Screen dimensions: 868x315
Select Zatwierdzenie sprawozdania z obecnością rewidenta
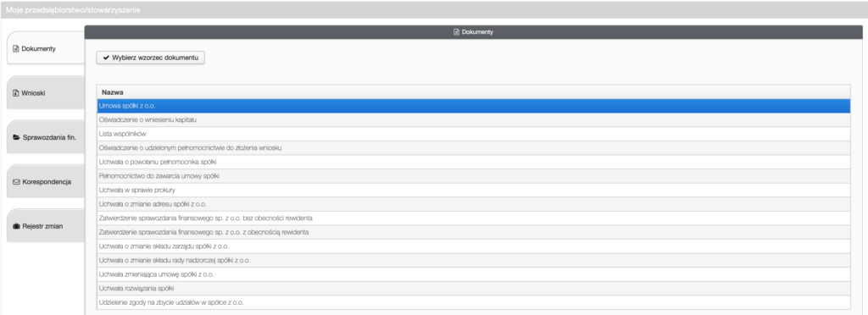473,232
